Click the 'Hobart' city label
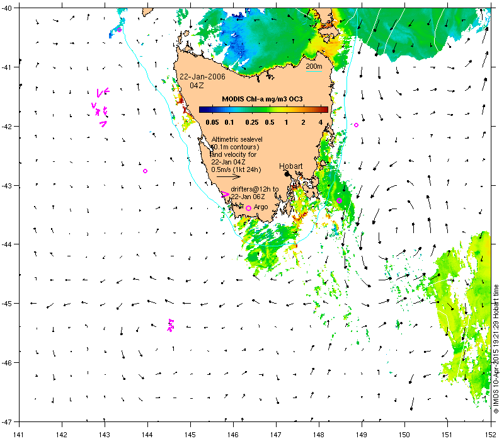Image resolution: width=504 pixels, height=441 pixels. (x=291, y=166)
